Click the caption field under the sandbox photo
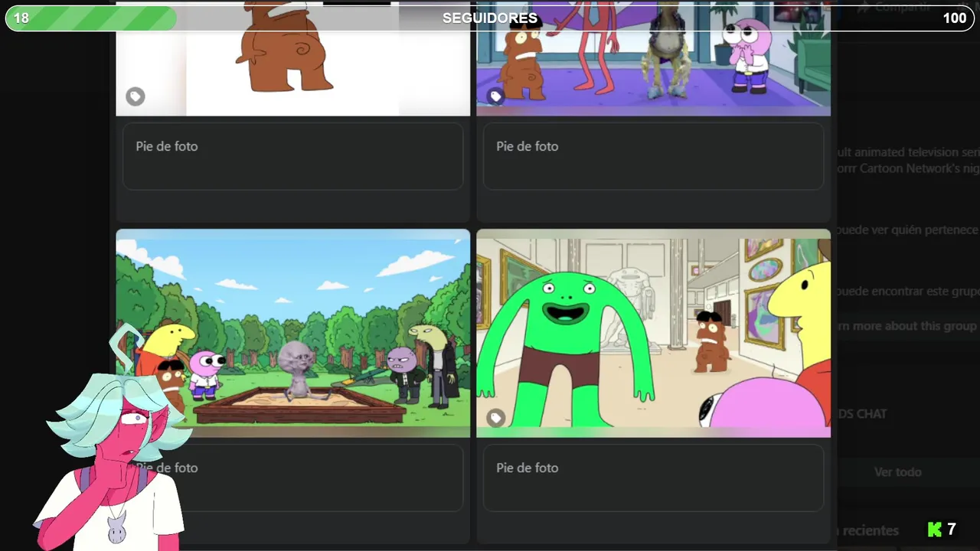The image size is (980, 551). (293, 478)
